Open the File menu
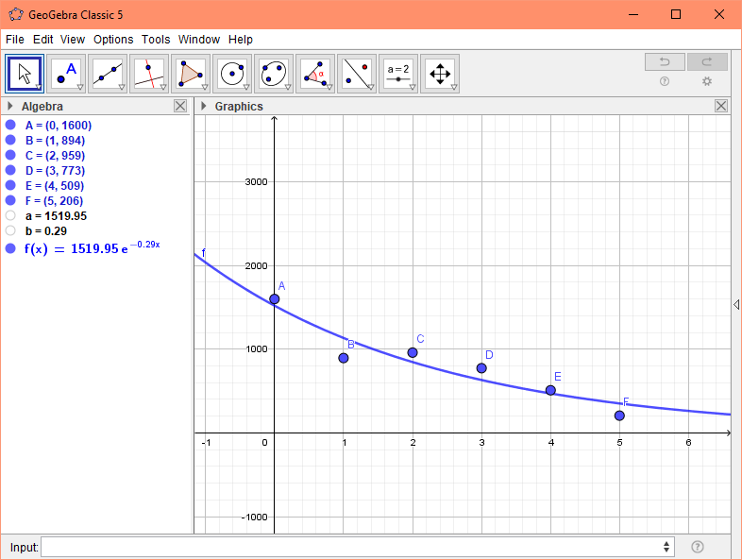742x560 pixels. (15, 40)
